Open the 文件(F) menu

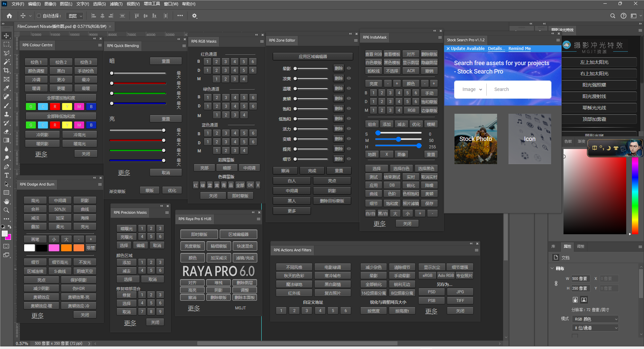click(x=18, y=4)
